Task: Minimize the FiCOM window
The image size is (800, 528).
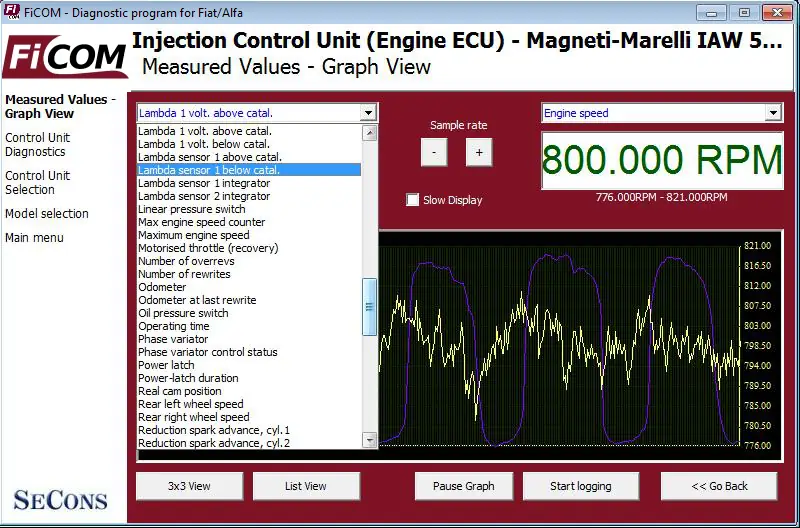Action: (x=711, y=12)
